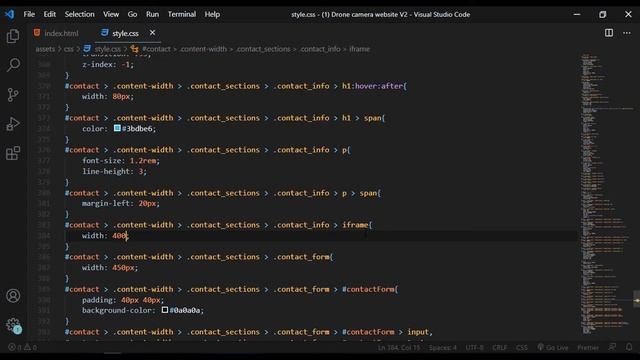This screenshot has width=640, height=360.
Task: Open the Run and Debug view
Action: coord(13,124)
